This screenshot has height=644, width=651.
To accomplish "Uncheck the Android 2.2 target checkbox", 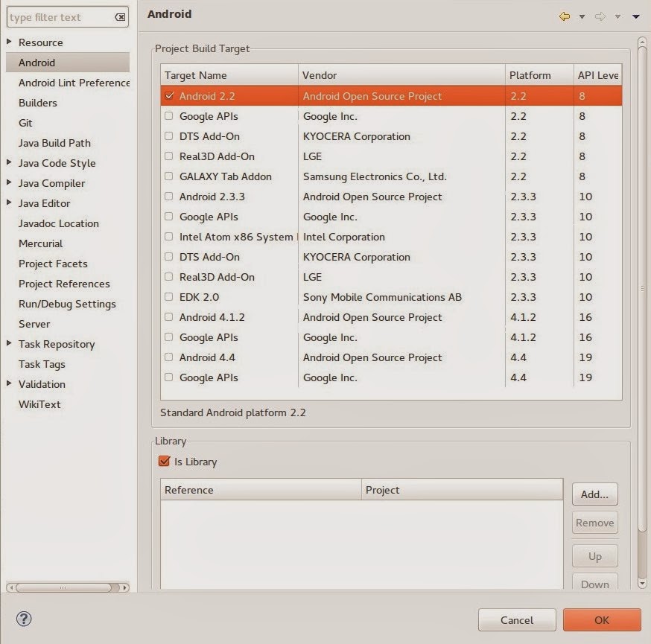I will pyautogui.click(x=169, y=96).
